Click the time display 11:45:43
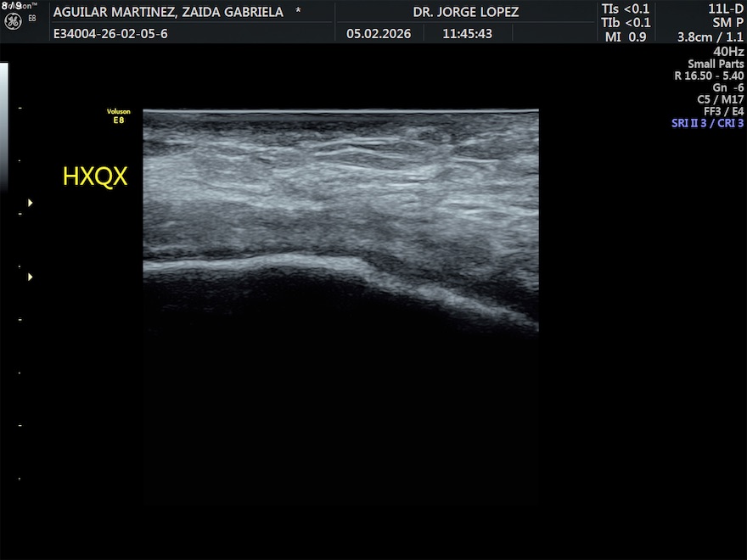 pos(467,34)
